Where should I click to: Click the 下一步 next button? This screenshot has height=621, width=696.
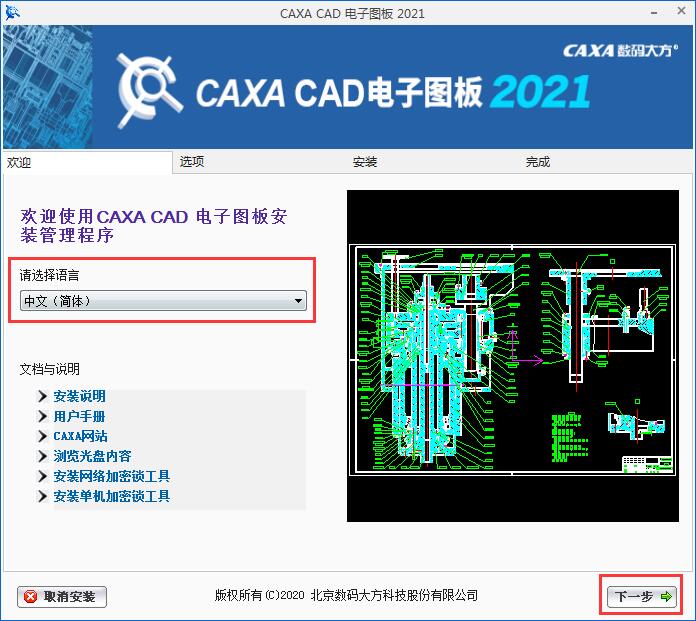coord(641,596)
